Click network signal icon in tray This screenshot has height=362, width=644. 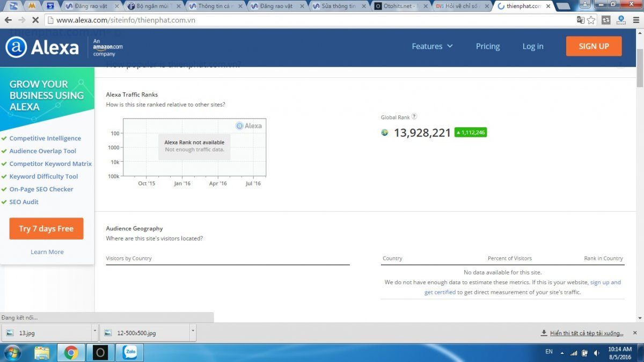[x=574, y=353]
